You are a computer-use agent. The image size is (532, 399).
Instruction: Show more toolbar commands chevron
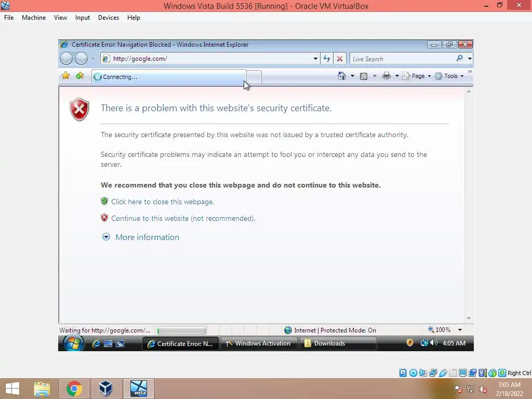(x=470, y=72)
